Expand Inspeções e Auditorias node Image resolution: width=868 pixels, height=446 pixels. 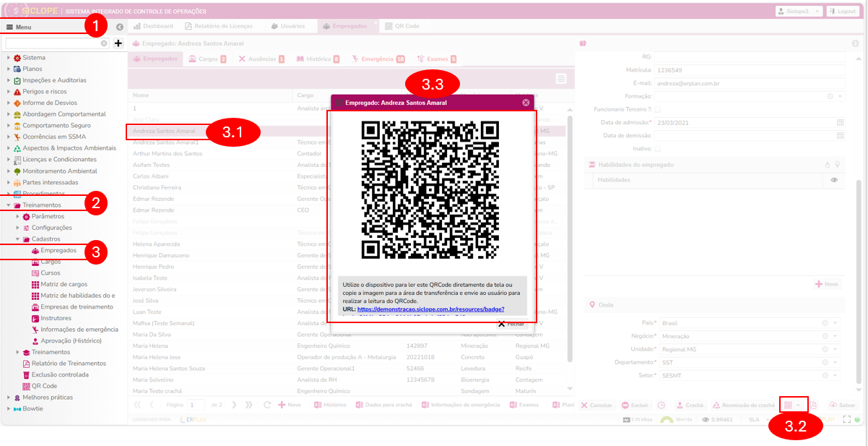click(x=9, y=80)
